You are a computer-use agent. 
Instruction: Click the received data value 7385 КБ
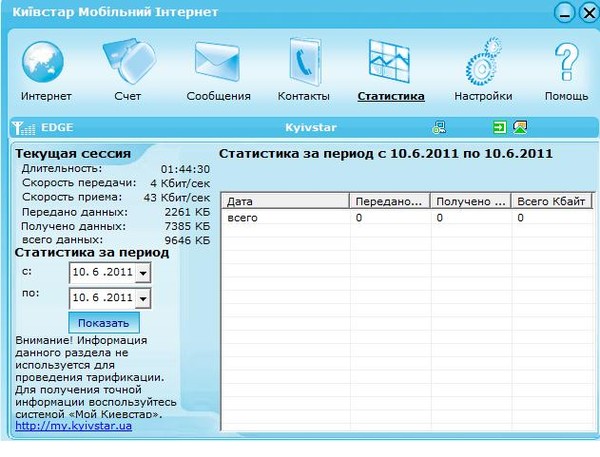(x=187, y=226)
